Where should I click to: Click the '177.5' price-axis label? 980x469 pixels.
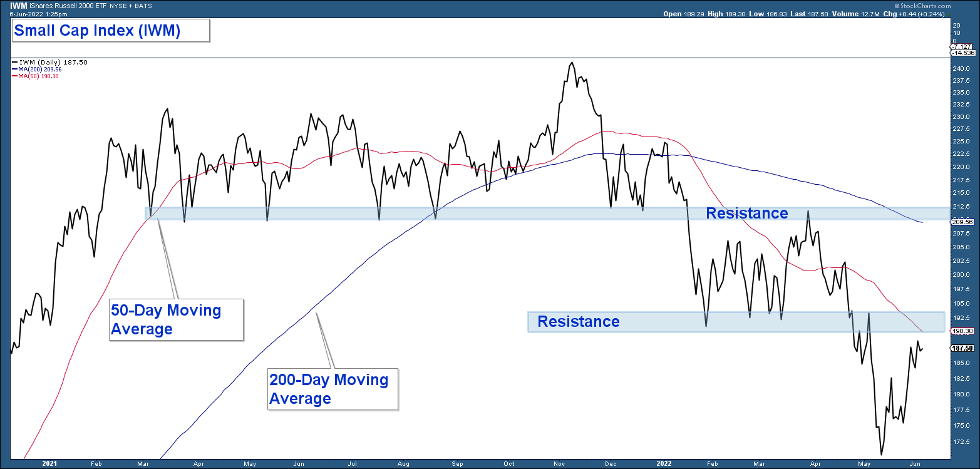tap(961, 410)
